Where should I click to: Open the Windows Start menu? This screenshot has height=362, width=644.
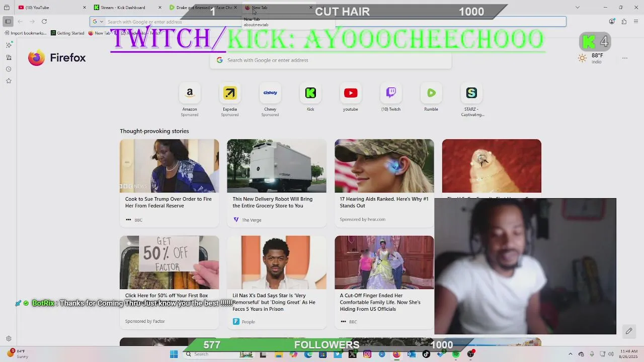pyautogui.click(x=174, y=354)
